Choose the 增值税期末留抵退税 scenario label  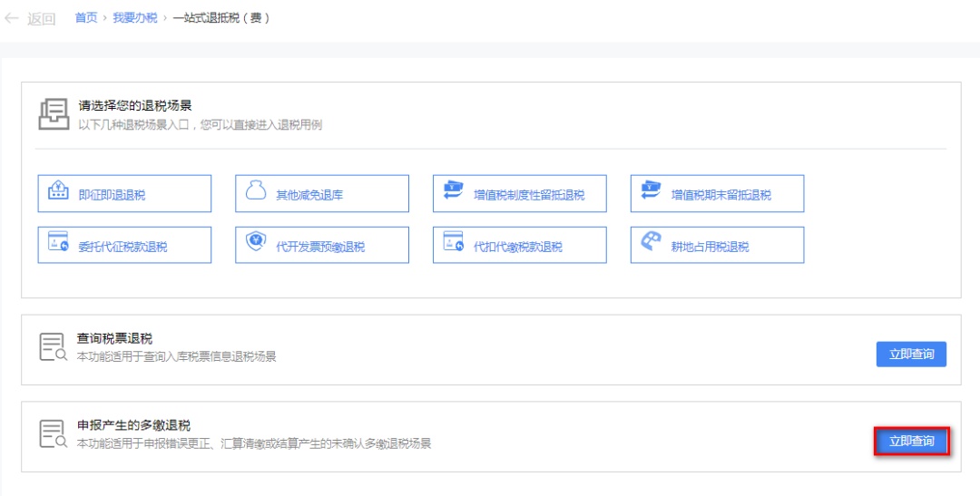tap(720, 195)
